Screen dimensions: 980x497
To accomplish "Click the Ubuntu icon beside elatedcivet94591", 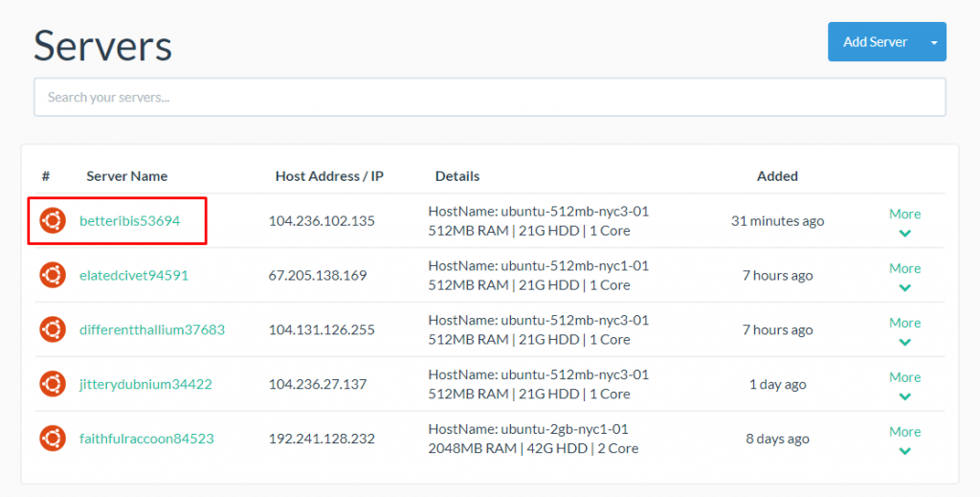I will pyautogui.click(x=53, y=275).
